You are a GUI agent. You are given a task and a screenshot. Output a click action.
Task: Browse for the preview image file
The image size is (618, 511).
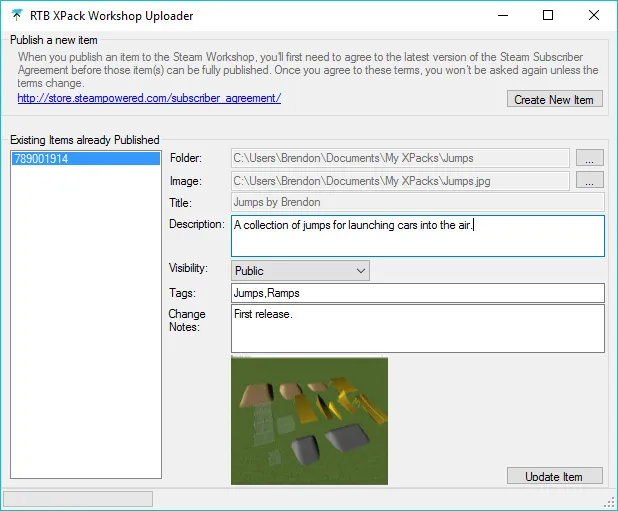590,180
